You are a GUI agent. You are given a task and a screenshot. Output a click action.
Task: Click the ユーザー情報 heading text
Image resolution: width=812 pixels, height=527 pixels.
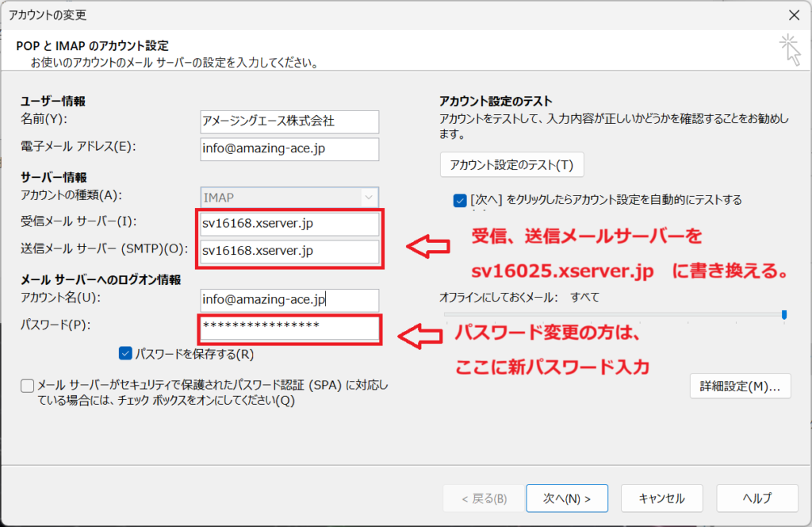53,101
